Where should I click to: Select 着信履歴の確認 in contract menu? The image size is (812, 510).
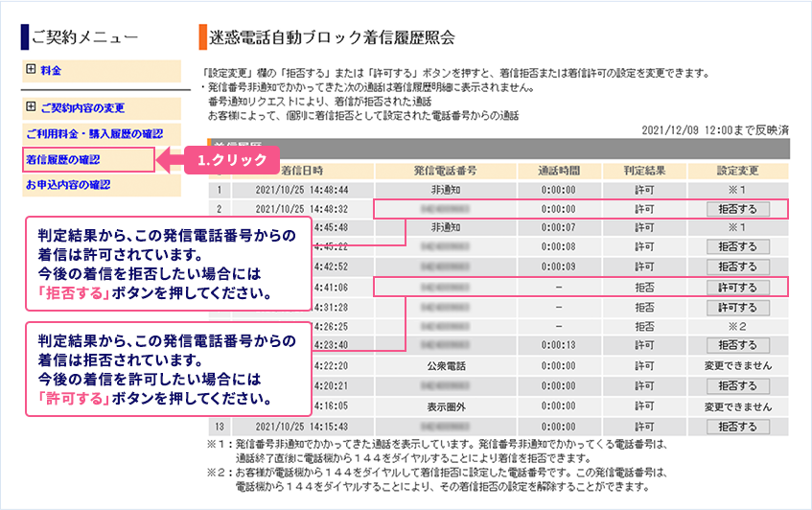(x=63, y=159)
